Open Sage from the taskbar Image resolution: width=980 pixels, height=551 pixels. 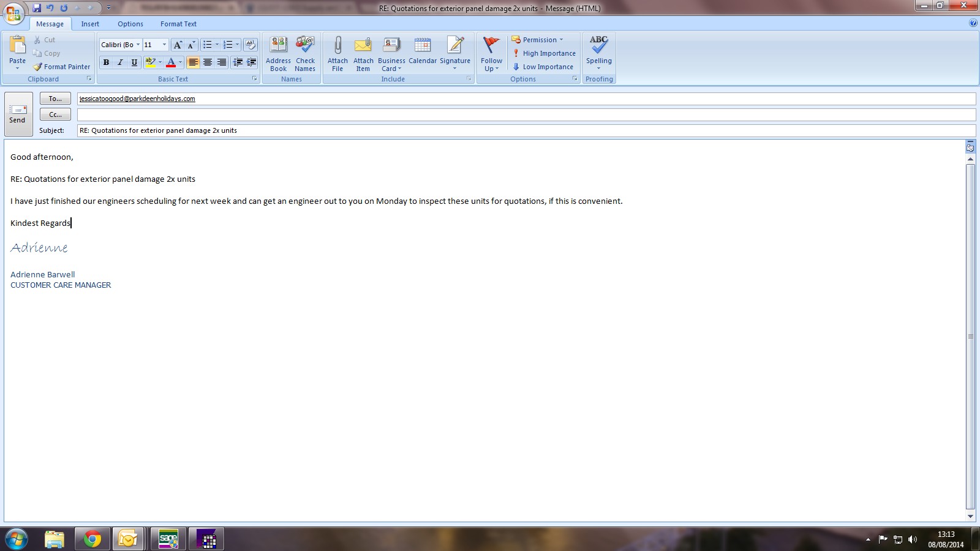(168, 539)
